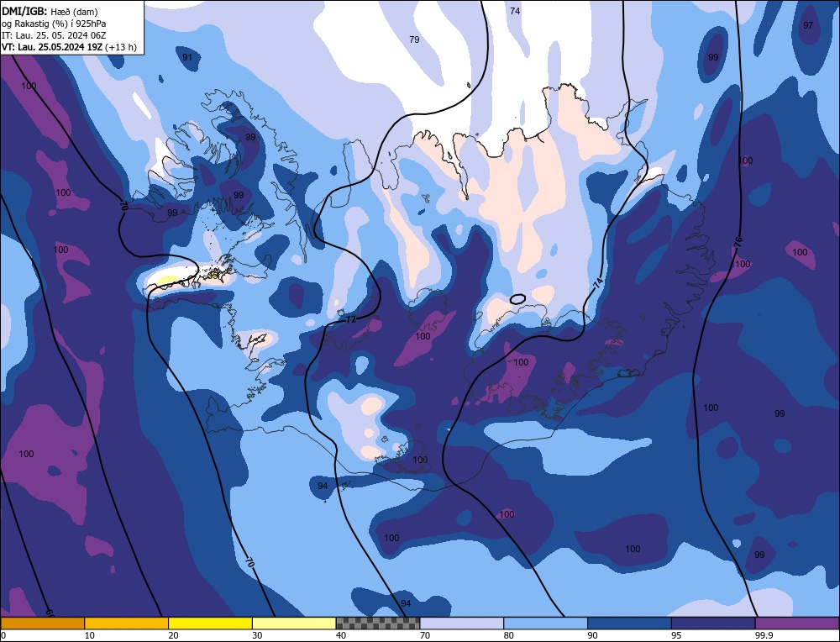
Task: Click the small closed oval height contour
Action: pyautogui.click(x=517, y=299)
